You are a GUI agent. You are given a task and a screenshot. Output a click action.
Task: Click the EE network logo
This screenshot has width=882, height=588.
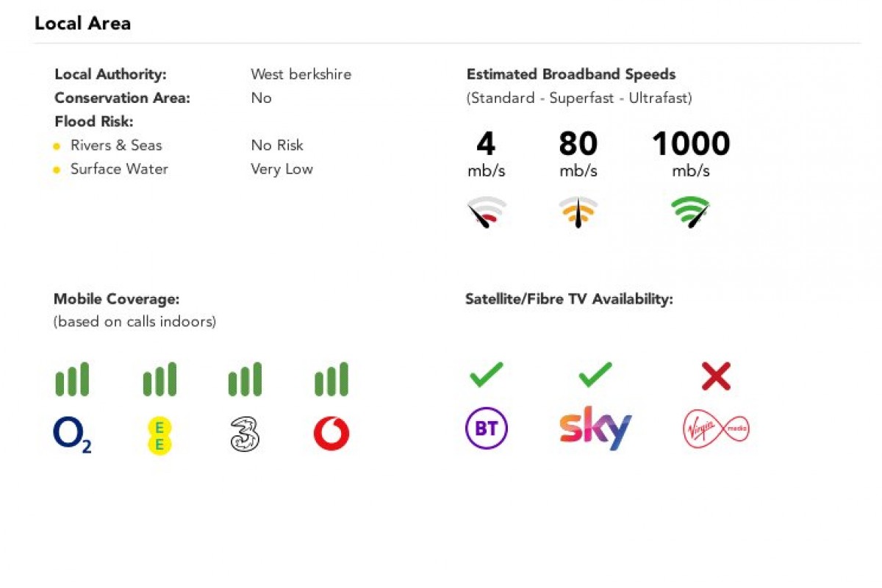(x=159, y=434)
